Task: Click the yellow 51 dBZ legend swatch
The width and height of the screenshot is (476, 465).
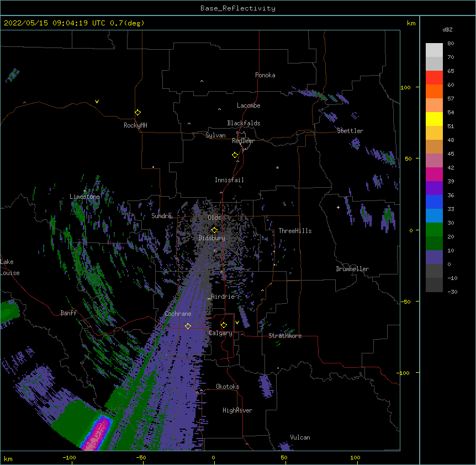Action: pos(434,119)
